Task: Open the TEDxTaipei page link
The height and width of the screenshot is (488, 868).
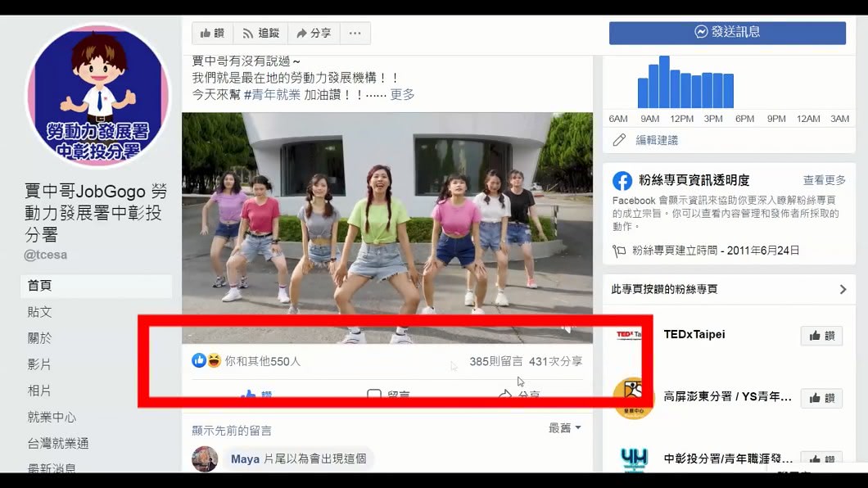Action: 694,334
